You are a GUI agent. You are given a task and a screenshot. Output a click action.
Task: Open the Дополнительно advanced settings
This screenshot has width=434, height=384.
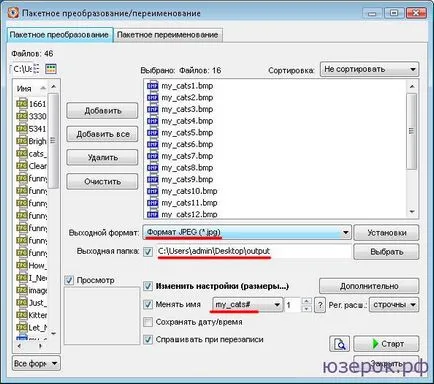(369, 286)
